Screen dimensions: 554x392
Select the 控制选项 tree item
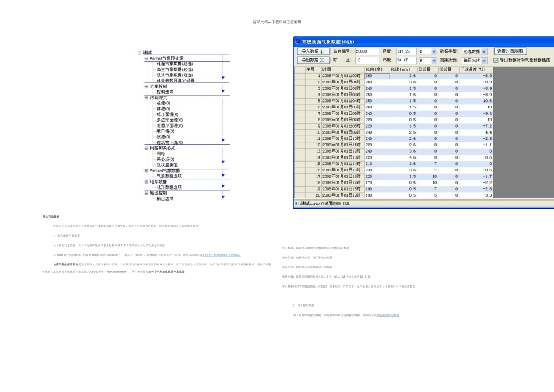tap(165, 92)
